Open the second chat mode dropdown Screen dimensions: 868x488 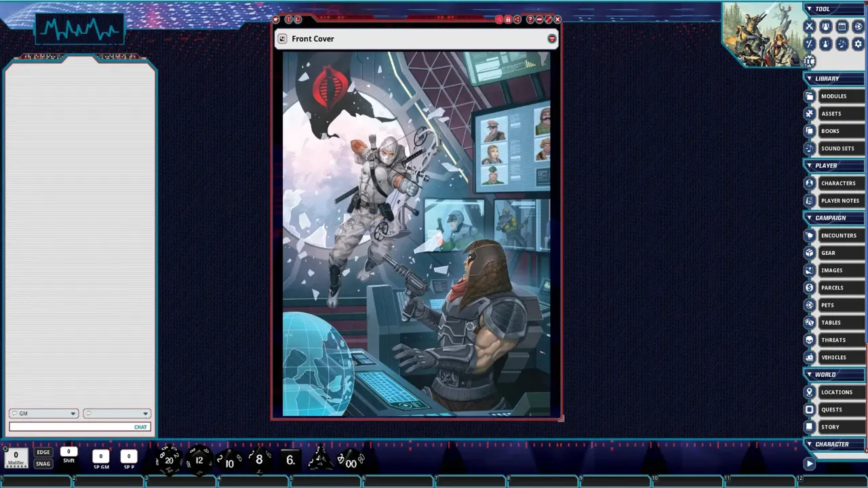(116, 413)
